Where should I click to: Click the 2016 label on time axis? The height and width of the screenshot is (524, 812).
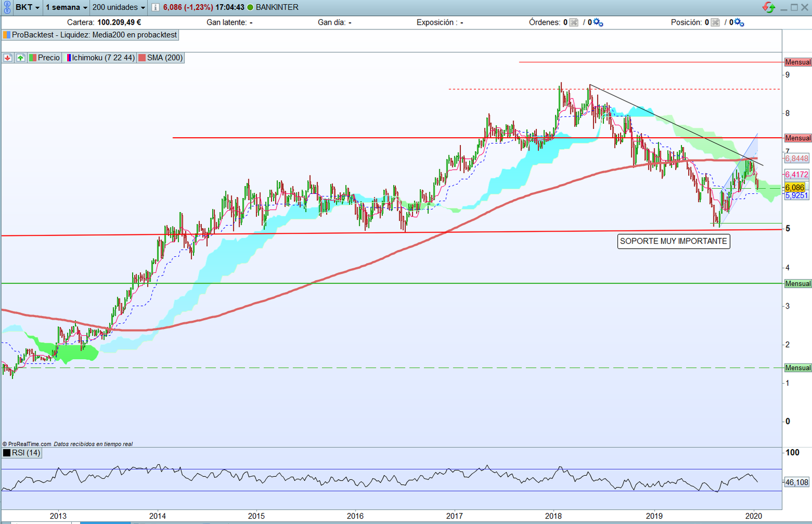(x=355, y=516)
